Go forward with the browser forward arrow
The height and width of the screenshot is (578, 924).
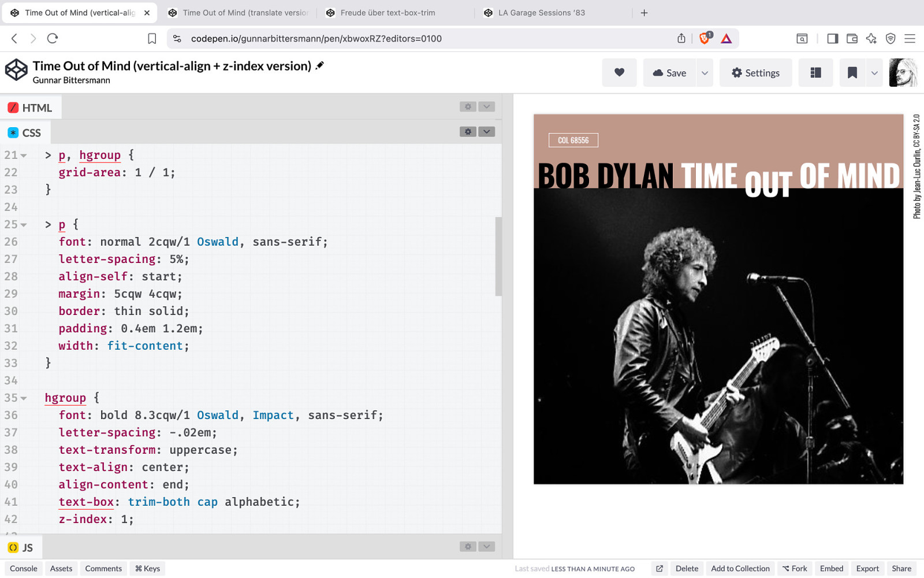[x=33, y=38]
